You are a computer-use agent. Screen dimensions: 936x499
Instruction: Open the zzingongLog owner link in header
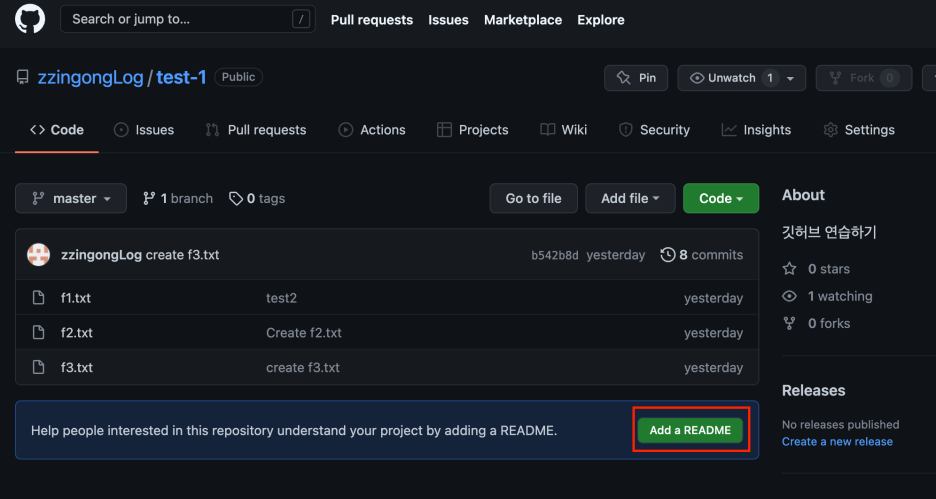(x=90, y=78)
